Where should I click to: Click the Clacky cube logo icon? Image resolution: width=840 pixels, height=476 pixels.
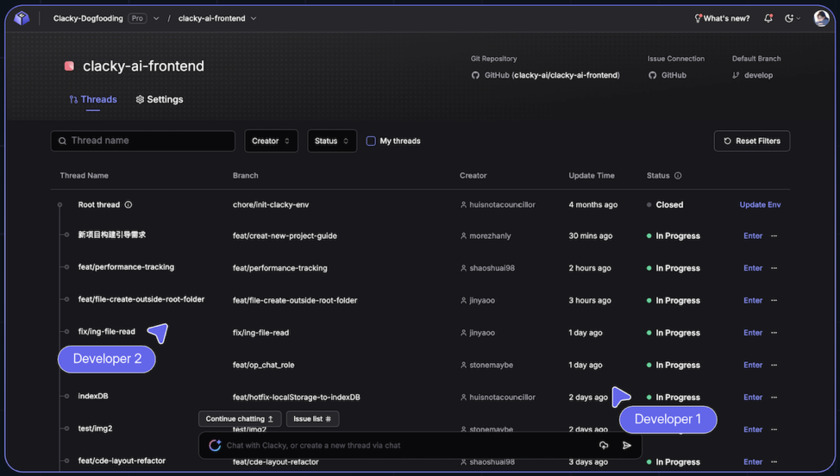click(21, 18)
